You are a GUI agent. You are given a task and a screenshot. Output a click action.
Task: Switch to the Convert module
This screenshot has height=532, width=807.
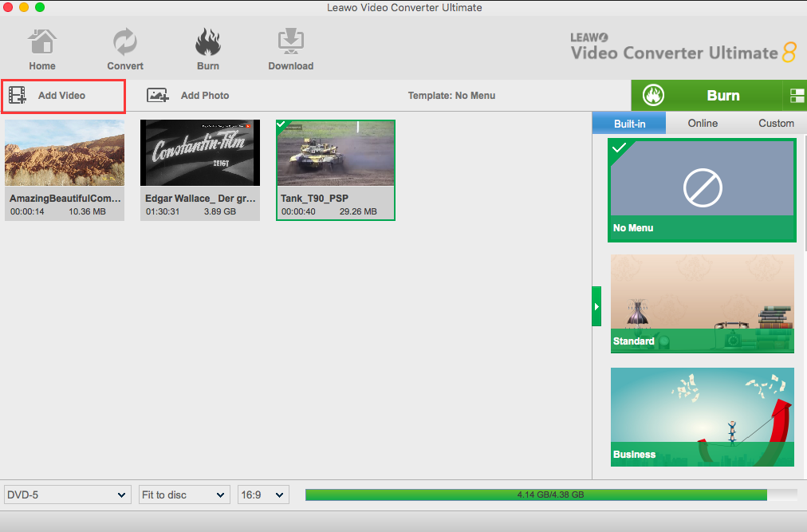[x=125, y=49]
